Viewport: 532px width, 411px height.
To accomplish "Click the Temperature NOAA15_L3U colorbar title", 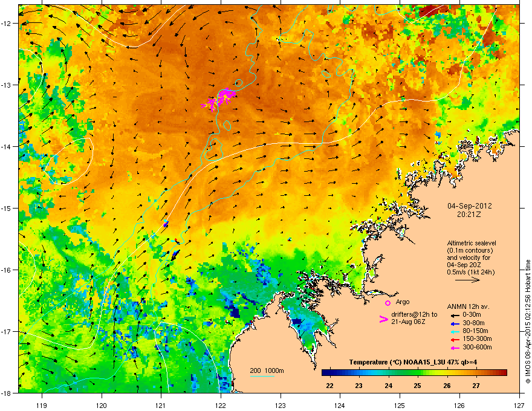I will pyautogui.click(x=413, y=362).
